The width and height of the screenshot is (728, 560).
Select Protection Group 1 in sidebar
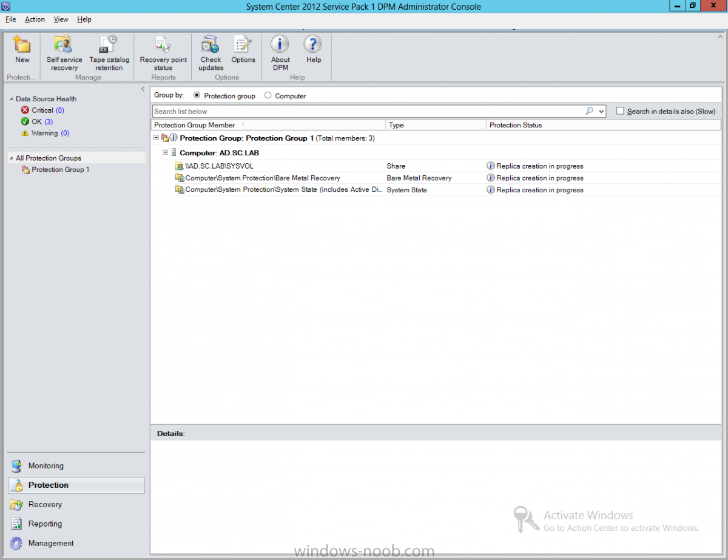pyautogui.click(x=61, y=170)
